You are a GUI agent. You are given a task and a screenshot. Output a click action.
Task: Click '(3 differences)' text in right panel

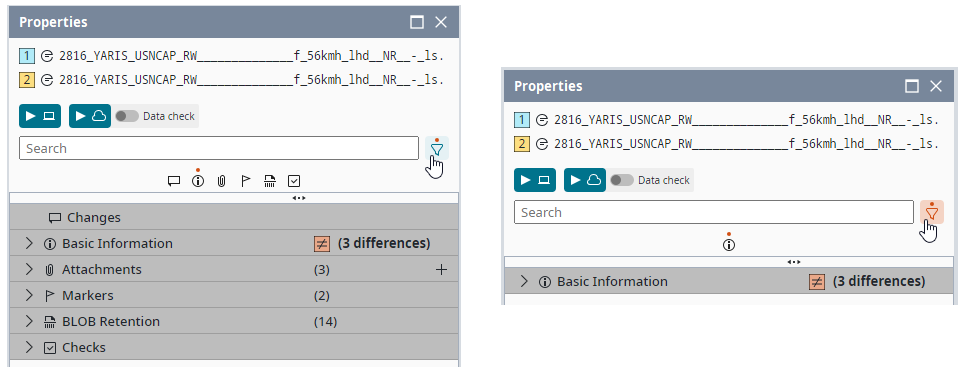pyautogui.click(x=878, y=282)
